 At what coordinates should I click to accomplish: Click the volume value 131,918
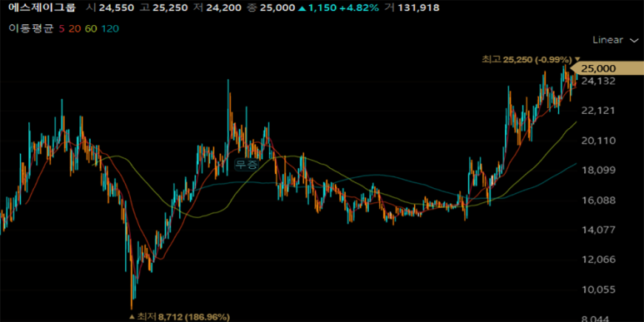click(x=417, y=7)
